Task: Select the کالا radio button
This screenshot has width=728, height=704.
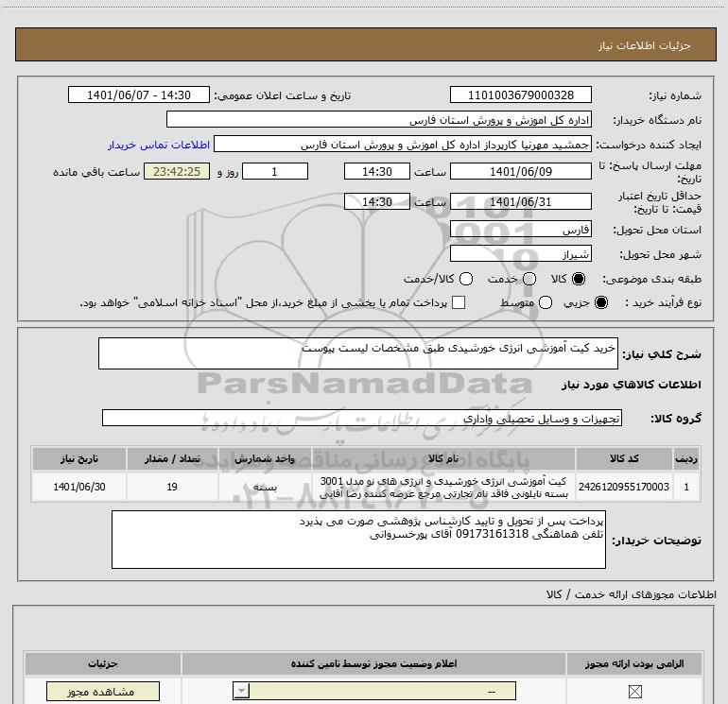Action: pyautogui.click(x=579, y=279)
